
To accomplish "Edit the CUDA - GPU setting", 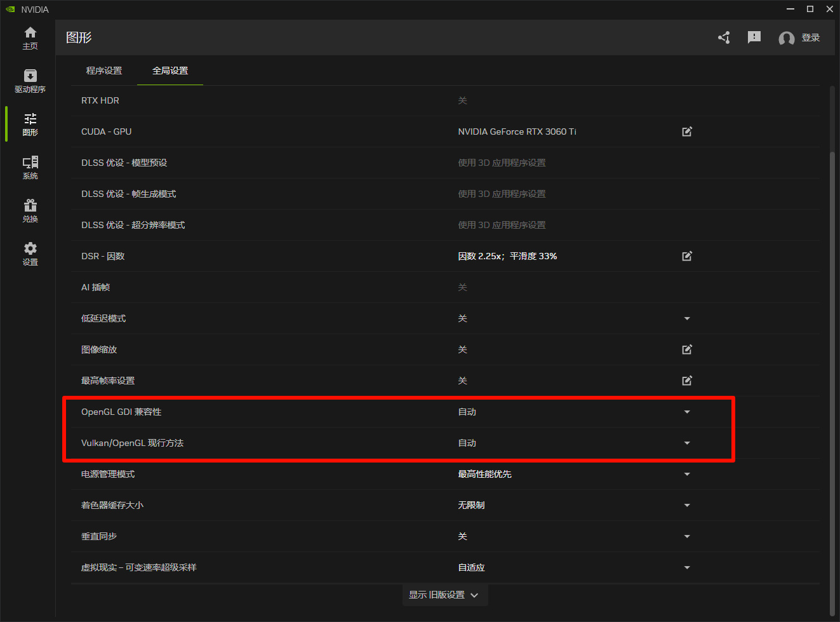I will pos(687,132).
